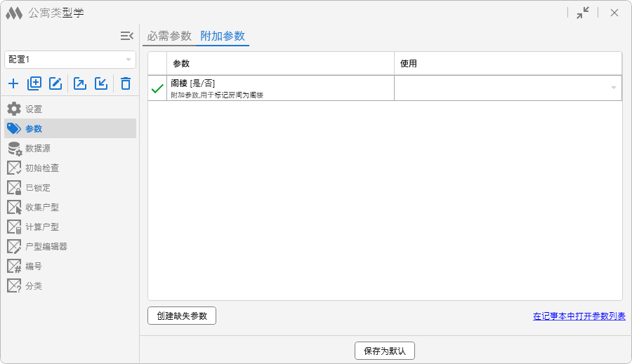Click the 创建缺失参数 button
This screenshot has width=632, height=364.
(182, 316)
